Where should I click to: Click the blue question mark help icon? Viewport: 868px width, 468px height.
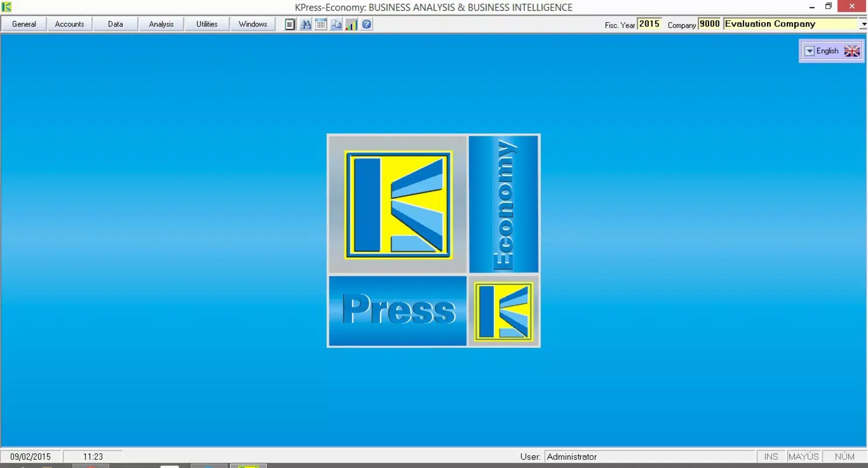366,25
